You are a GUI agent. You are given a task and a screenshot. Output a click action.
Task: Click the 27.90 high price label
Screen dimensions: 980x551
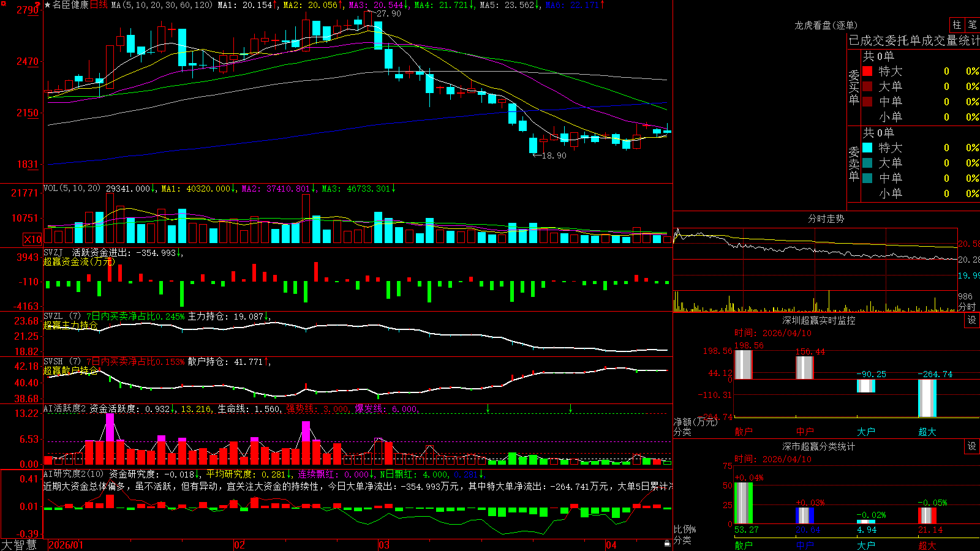tap(389, 13)
